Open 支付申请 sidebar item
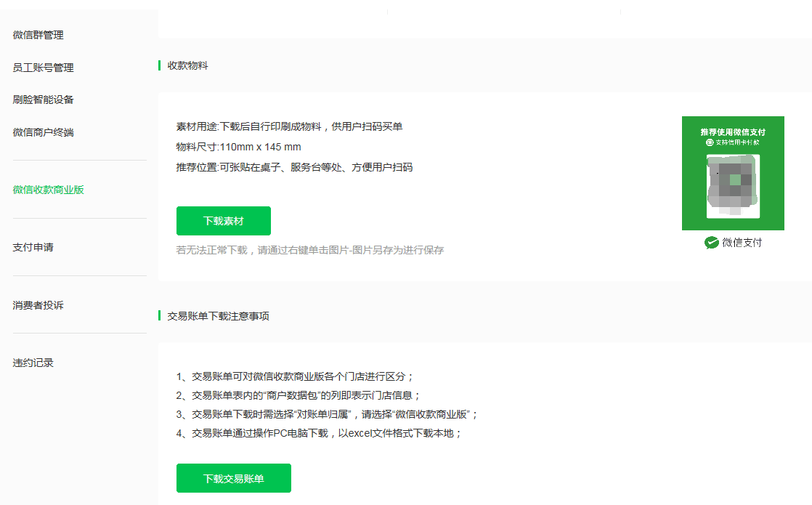The image size is (812, 505). point(33,247)
